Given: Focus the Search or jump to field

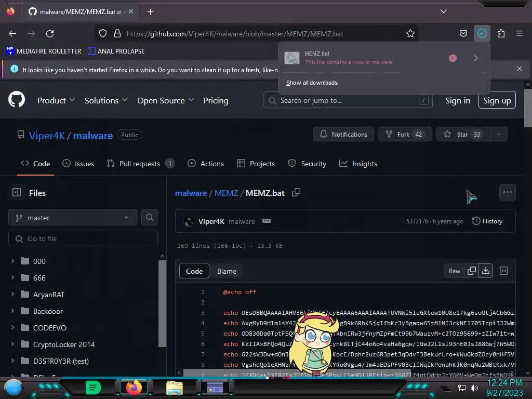Looking at the screenshot, I should click(348, 100).
